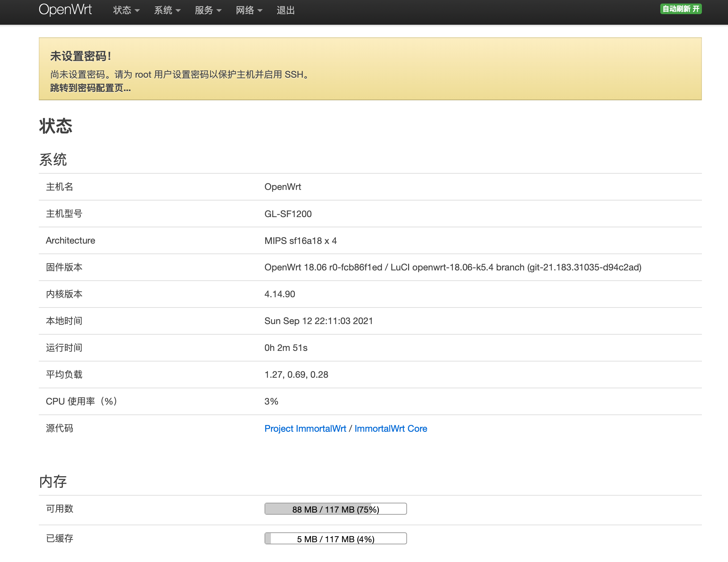Click the caret arrow next to 系统
728x562 pixels.
(x=178, y=11)
